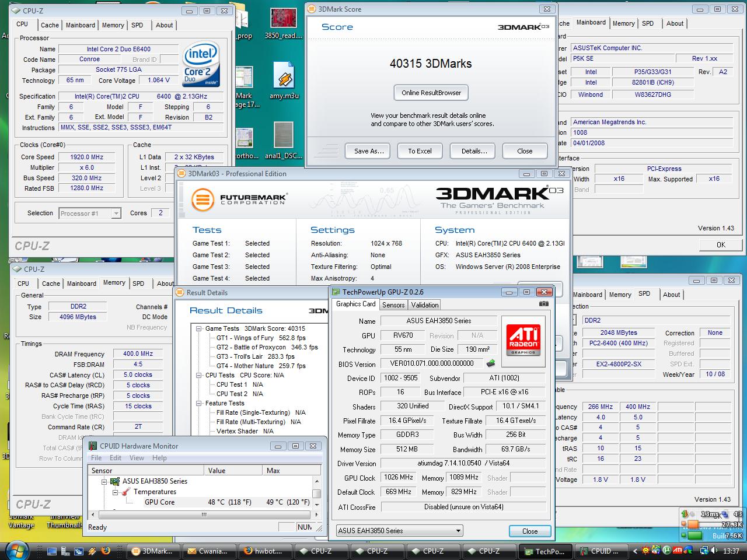Click the Sensor column header in Hardware Monitor

(147, 470)
